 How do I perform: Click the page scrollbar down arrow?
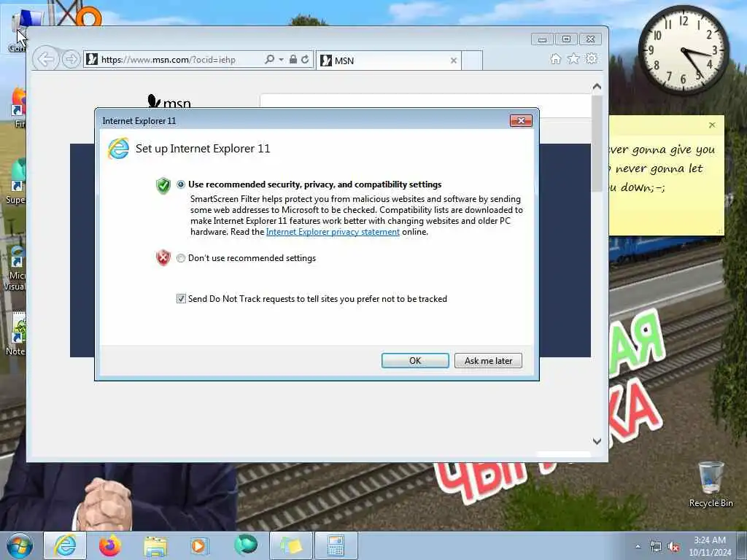tap(597, 441)
